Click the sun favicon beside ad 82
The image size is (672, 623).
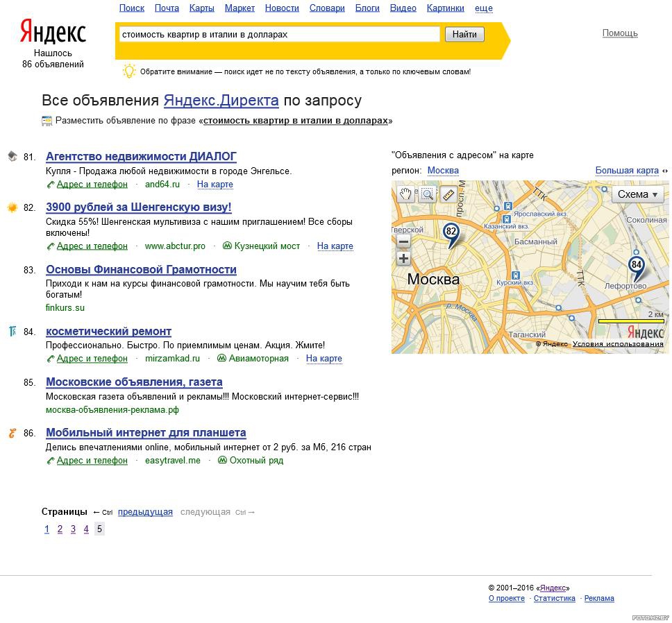(12, 207)
